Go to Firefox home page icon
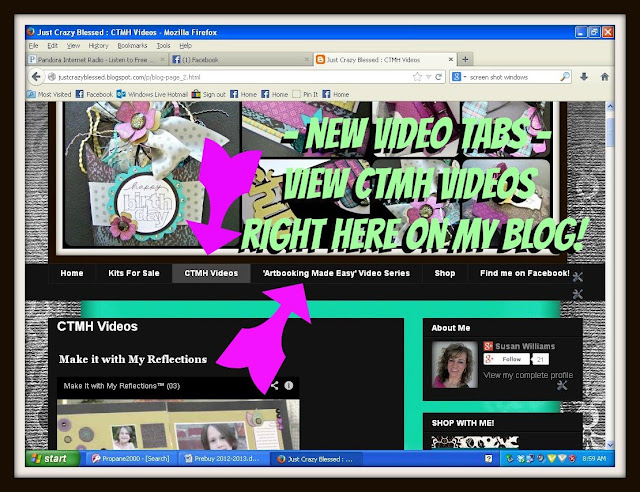The width and height of the screenshot is (640, 492). 604,77
